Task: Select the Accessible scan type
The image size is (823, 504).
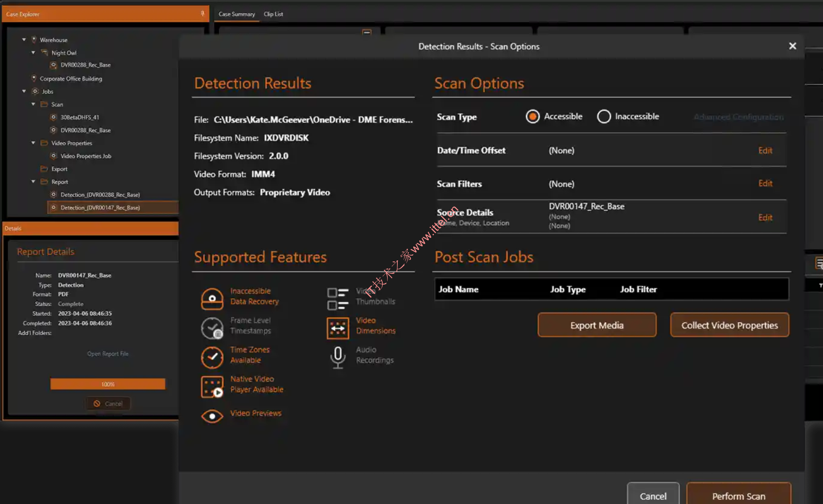Action: click(x=532, y=117)
